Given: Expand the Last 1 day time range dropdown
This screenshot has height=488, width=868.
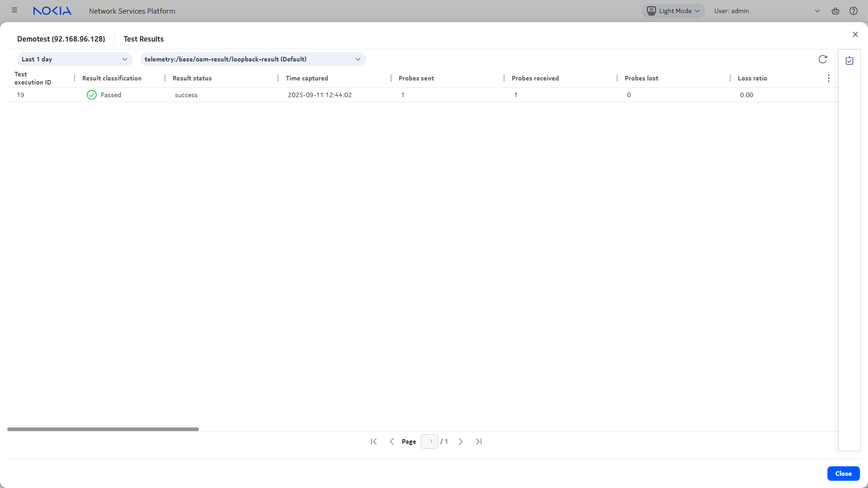Looking at the screenshot, I should 75,59.
